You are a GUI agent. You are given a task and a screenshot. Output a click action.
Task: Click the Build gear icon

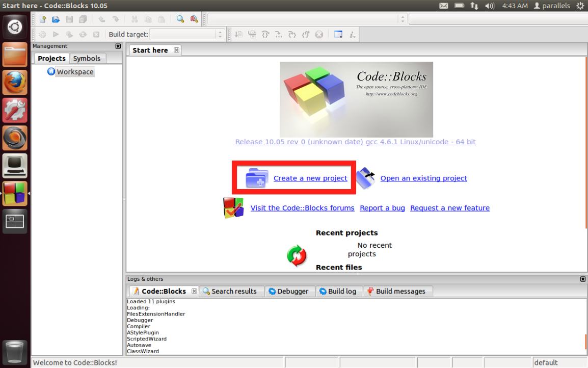(x=42, y=35)
